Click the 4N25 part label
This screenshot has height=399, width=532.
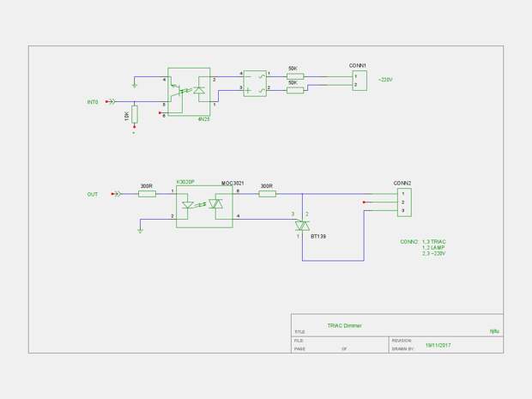pos(203,119)
